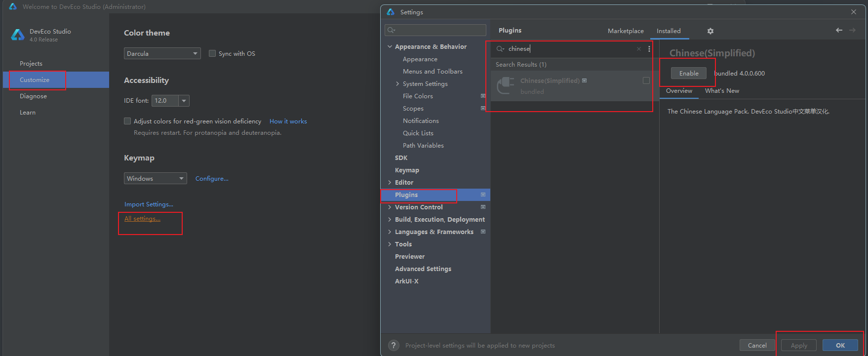This screenshot has width=868, height=356.
Task: Select File Colors settings item
Action: click(x=418, y=96)
